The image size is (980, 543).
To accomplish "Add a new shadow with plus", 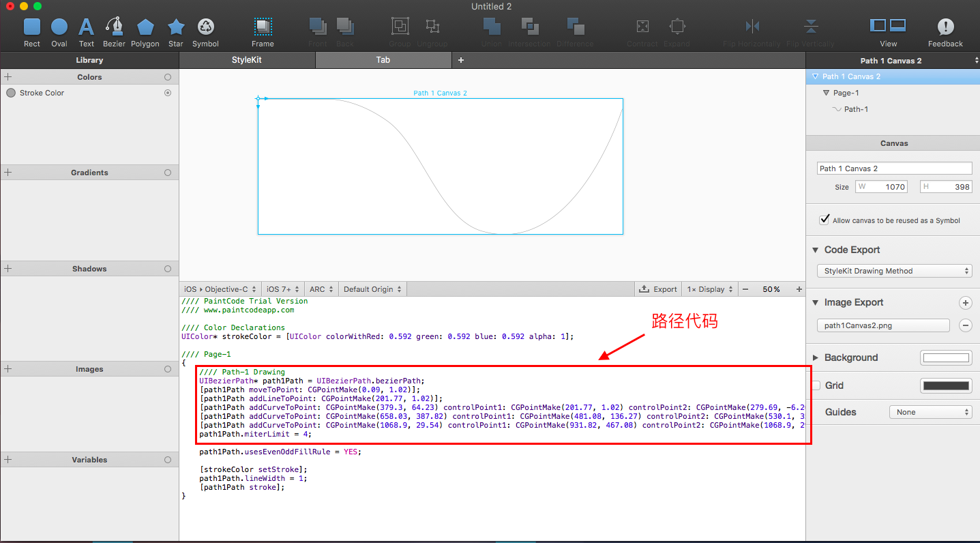I will [x=8, y=269].
